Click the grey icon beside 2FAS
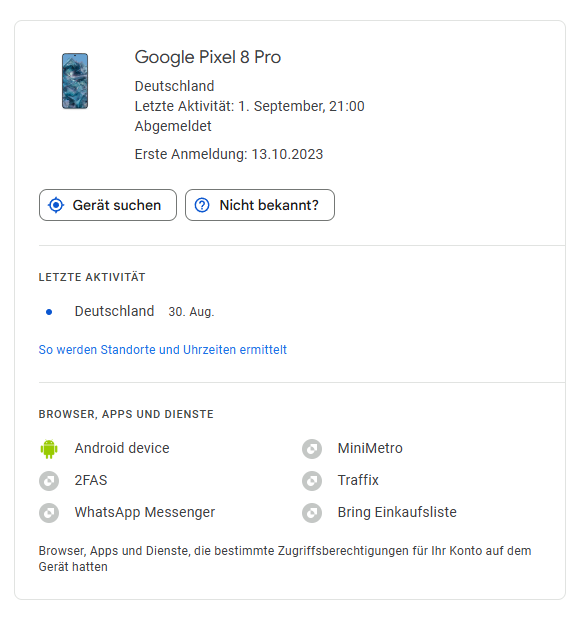Screen dimensions: 581x622 pyautogui.click(x=49, y=481)
